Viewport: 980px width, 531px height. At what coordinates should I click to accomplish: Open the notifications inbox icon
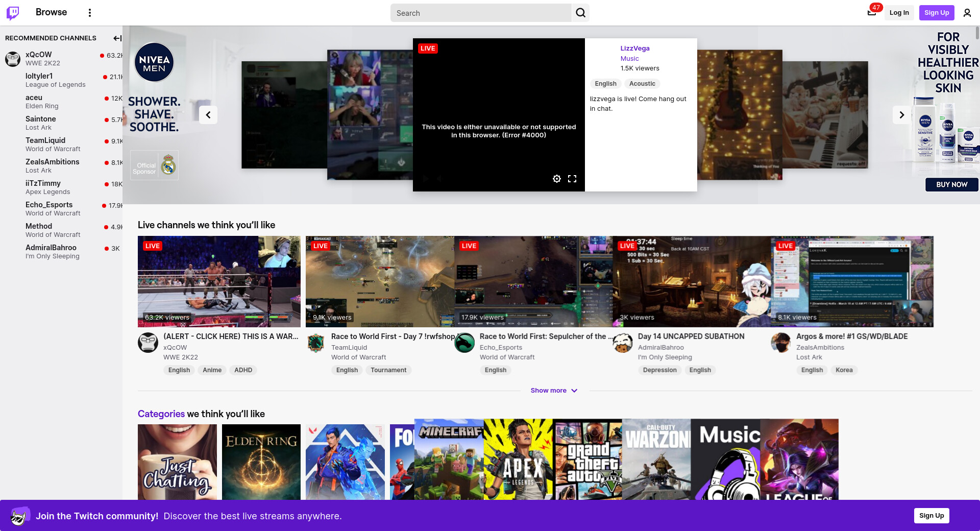[x=871, y=13]
